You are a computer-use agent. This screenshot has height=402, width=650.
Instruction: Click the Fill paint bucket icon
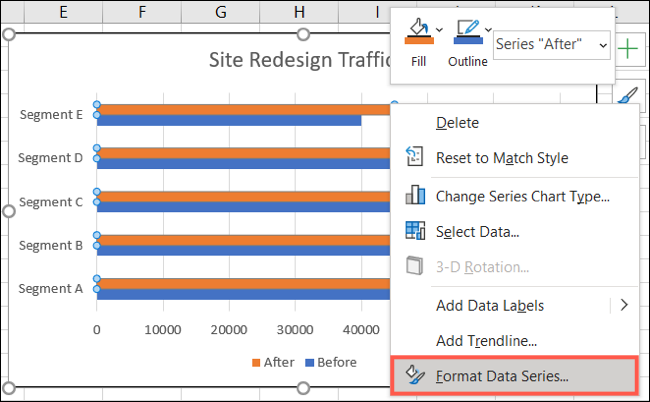(419, 31)
